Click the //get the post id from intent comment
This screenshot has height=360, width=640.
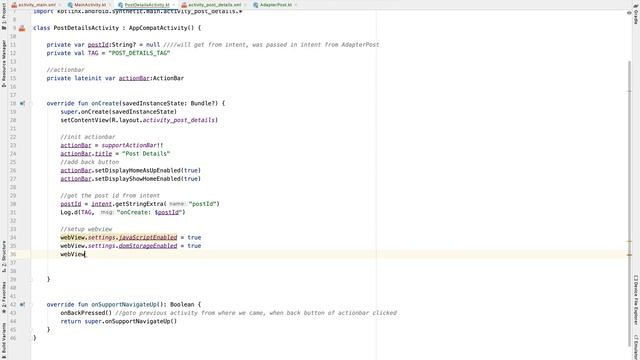tap(110, 196)
